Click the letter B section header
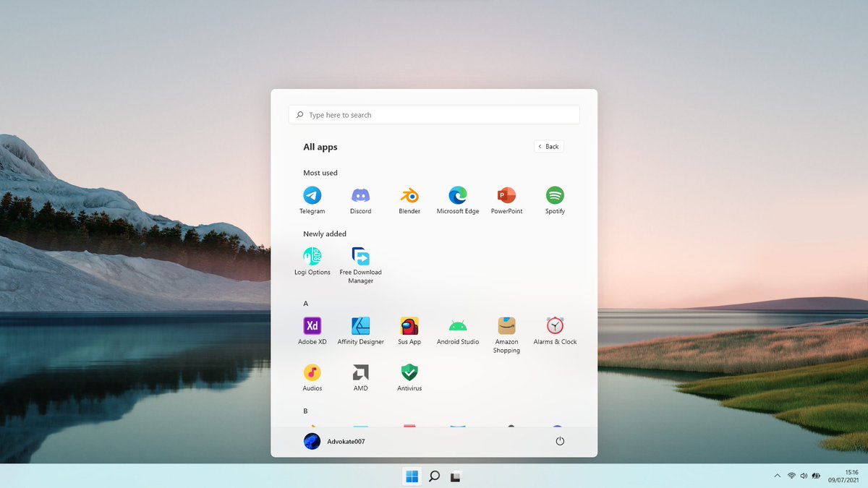The width and height of the screenshot is (868, 488). pyautogui.click(x=305, y=411)
